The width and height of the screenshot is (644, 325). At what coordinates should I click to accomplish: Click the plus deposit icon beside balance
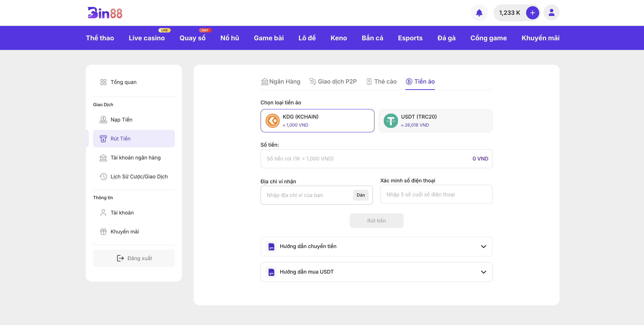(x=532, y=13)
